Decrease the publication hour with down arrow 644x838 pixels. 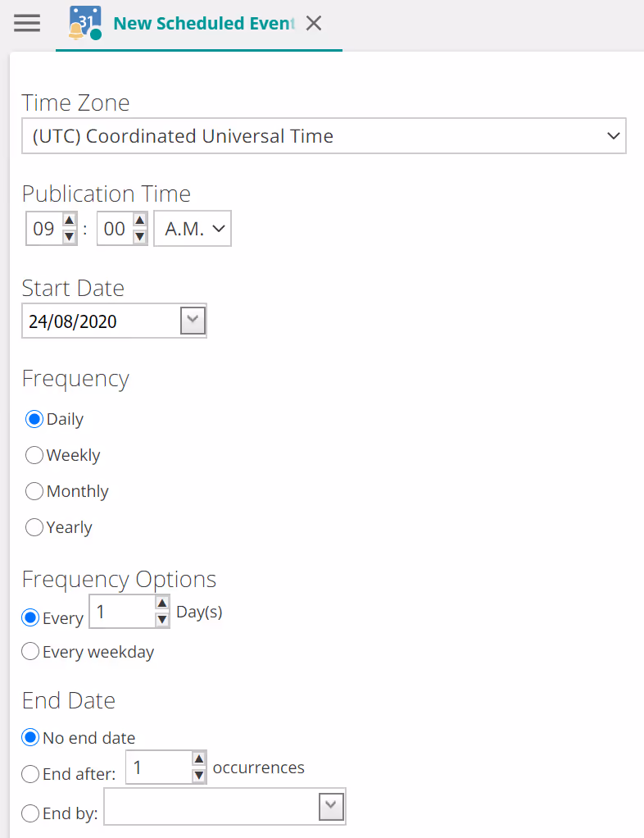click(70, 237)
